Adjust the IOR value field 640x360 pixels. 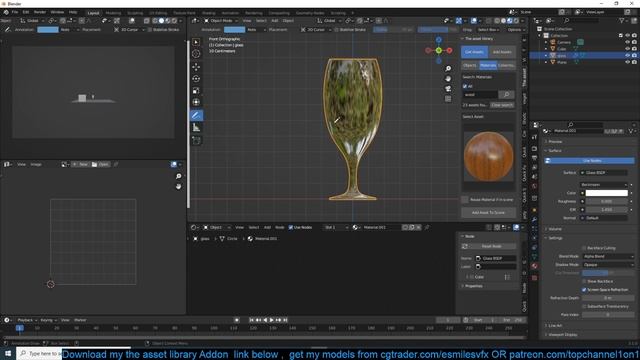607,209
